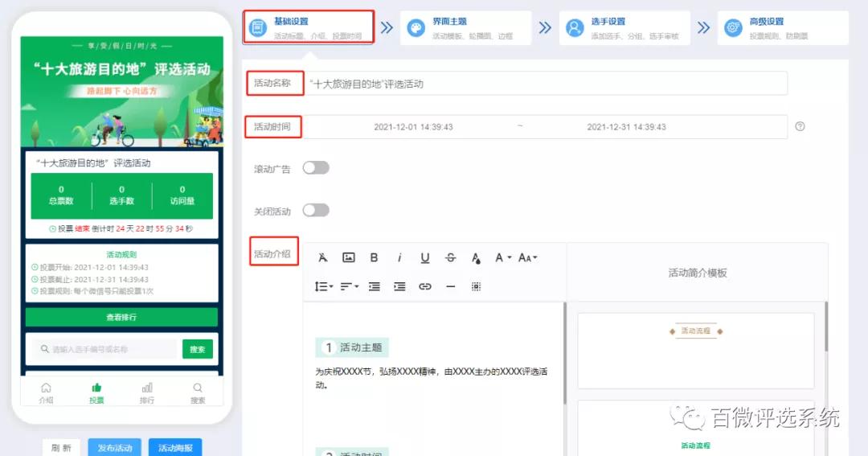Open the 排行 tab in phone preview
This screenshot has width=868, height=456.
pyautogui.click(x=147, y=392)
